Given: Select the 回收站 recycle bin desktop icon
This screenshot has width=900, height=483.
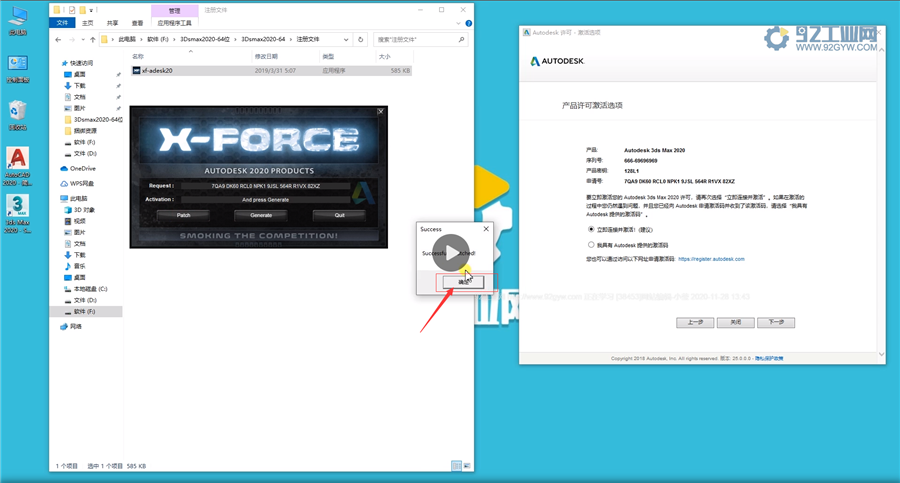Looking at the screenshot, I should [x=18, y=115].
